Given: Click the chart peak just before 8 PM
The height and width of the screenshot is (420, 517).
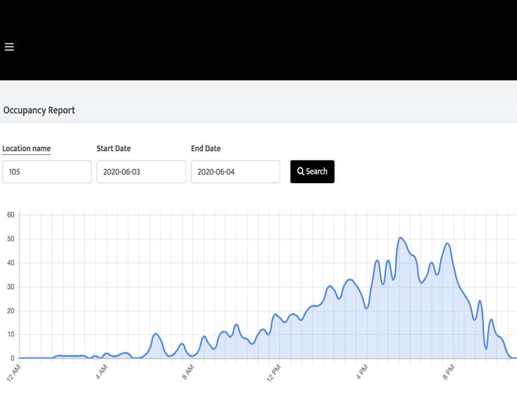Looking at the screenshot, I should click(x=447, y=244).
